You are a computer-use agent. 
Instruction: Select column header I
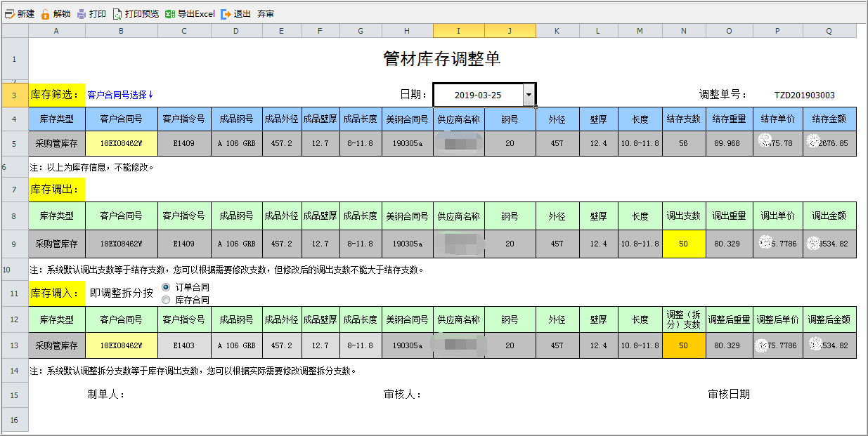coord(459,31)
